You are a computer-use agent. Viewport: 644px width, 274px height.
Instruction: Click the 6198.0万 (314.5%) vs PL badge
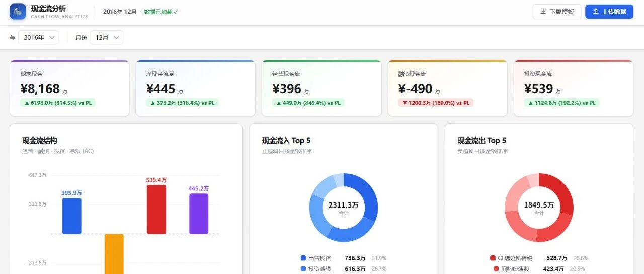click(58, 103)
